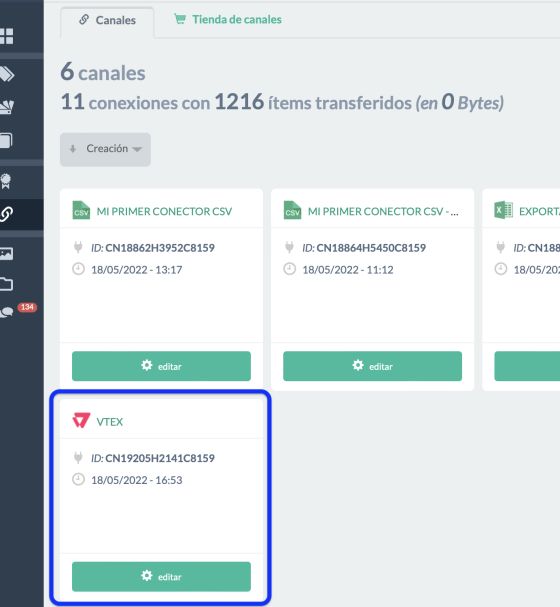Click the VTEX logo icon

81,420
